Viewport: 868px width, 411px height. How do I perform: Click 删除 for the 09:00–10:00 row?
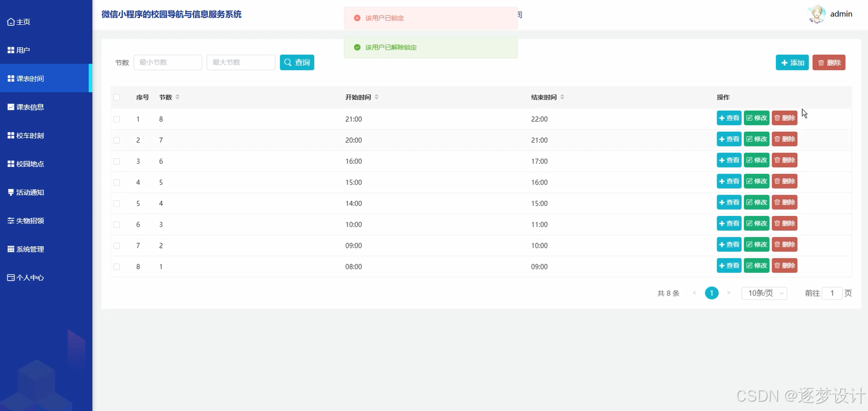[x=785, y=244]
